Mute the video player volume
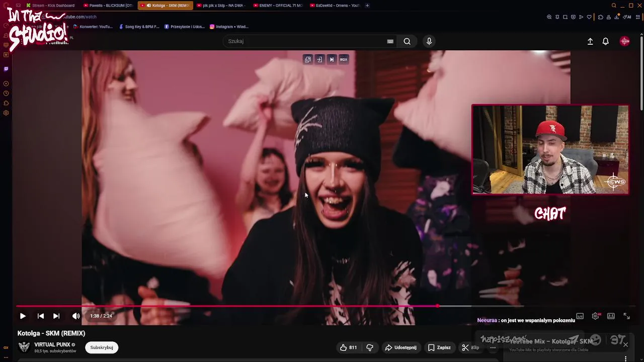This screenshot has height=362, width=644. pos(76,316)
